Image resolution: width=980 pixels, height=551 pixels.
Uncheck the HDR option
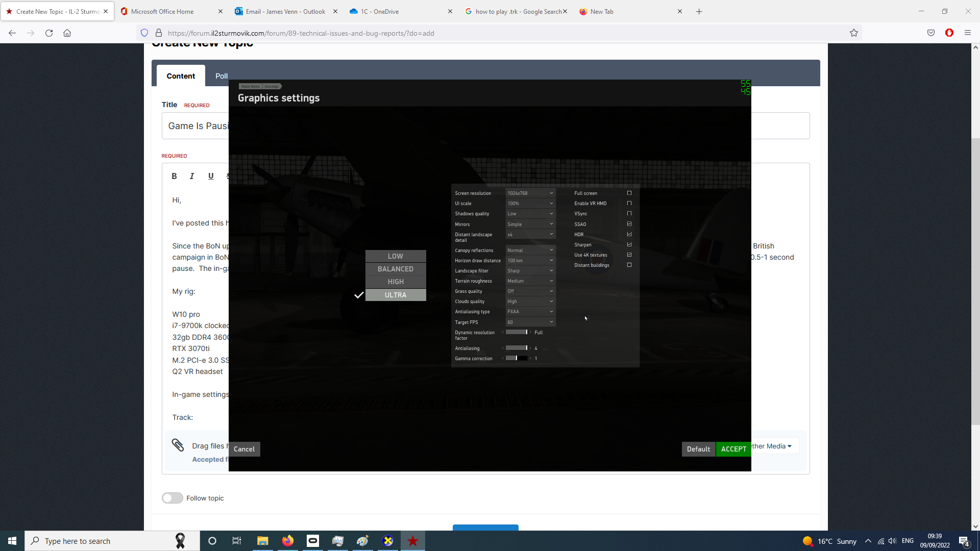[x=629, y=235]
